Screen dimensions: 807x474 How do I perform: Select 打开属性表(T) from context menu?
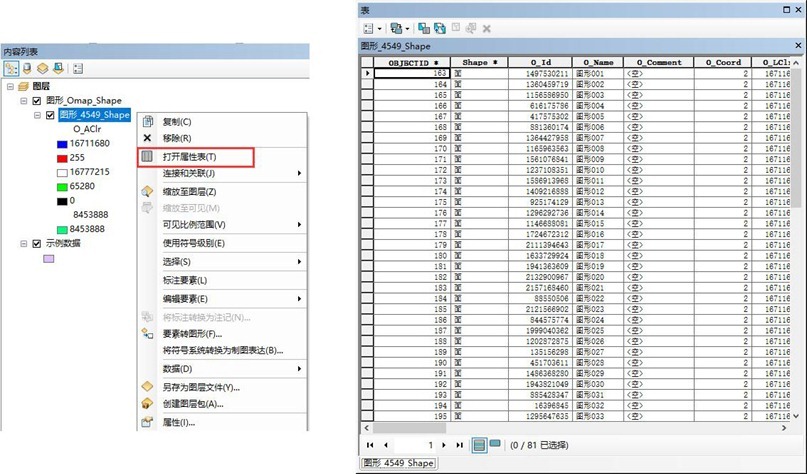pyautogui.click(x=194, y=157)
